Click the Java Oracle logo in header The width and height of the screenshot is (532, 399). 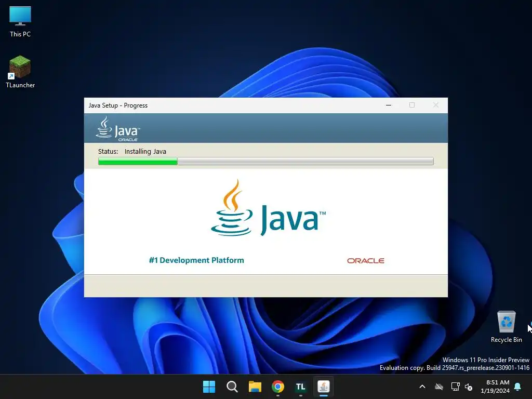pyautogui.click(x=118, y=129)
